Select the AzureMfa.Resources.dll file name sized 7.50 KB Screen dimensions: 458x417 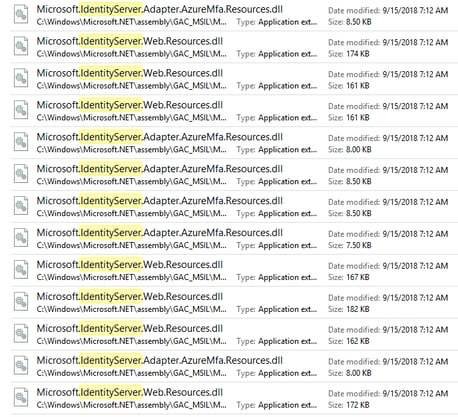(x=160, y=233)
